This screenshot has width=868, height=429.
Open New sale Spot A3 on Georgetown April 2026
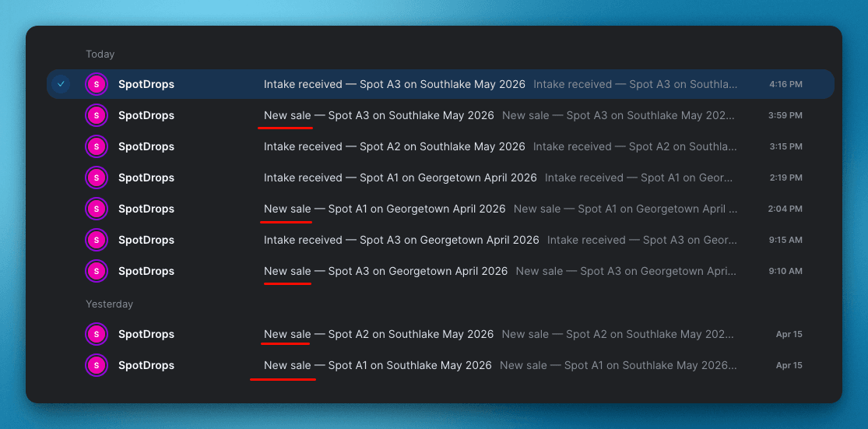(x=386, y=271)
